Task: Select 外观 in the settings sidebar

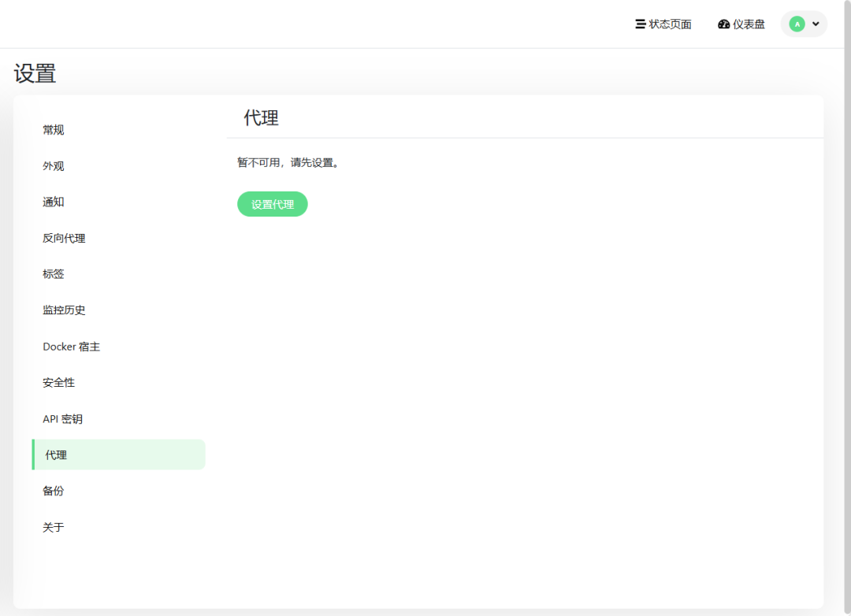Action: 54,166
